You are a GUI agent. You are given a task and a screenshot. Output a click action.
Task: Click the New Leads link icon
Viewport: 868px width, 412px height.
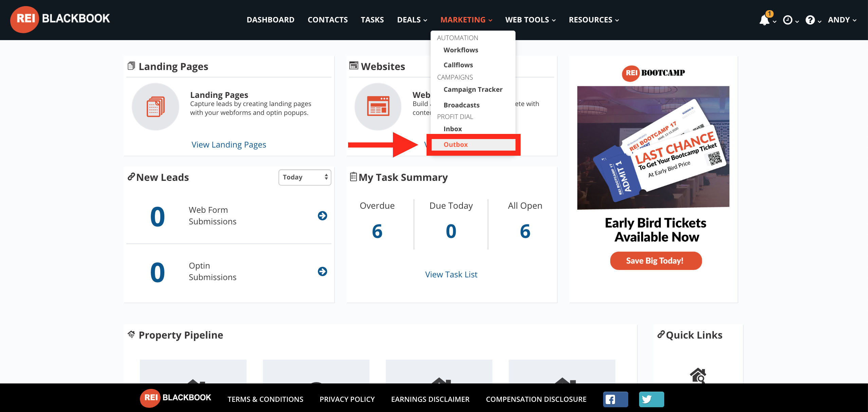click(131, 177)
